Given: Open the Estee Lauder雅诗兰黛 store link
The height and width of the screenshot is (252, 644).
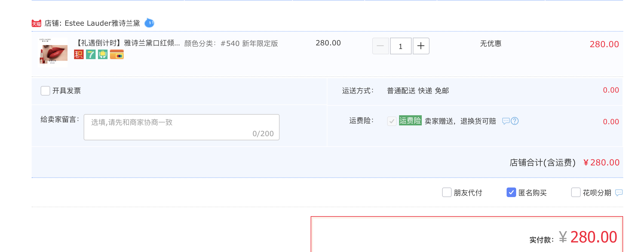Looking at the screenshot, I should [x=102, y=23].
